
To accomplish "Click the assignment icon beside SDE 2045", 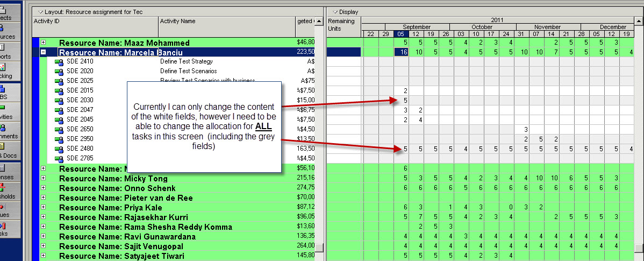I will [59, 120].
